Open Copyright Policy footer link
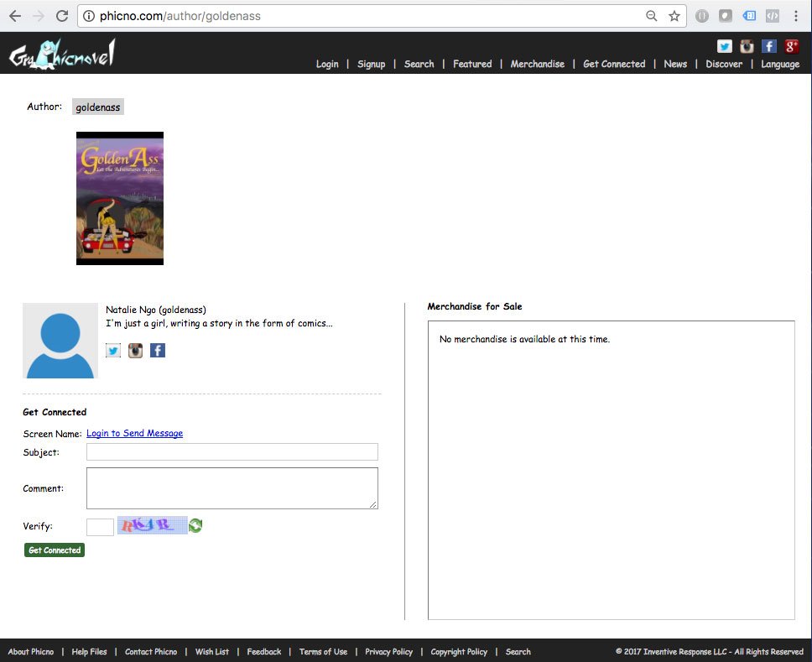This screenshot has height=662, width=812. 459,652
